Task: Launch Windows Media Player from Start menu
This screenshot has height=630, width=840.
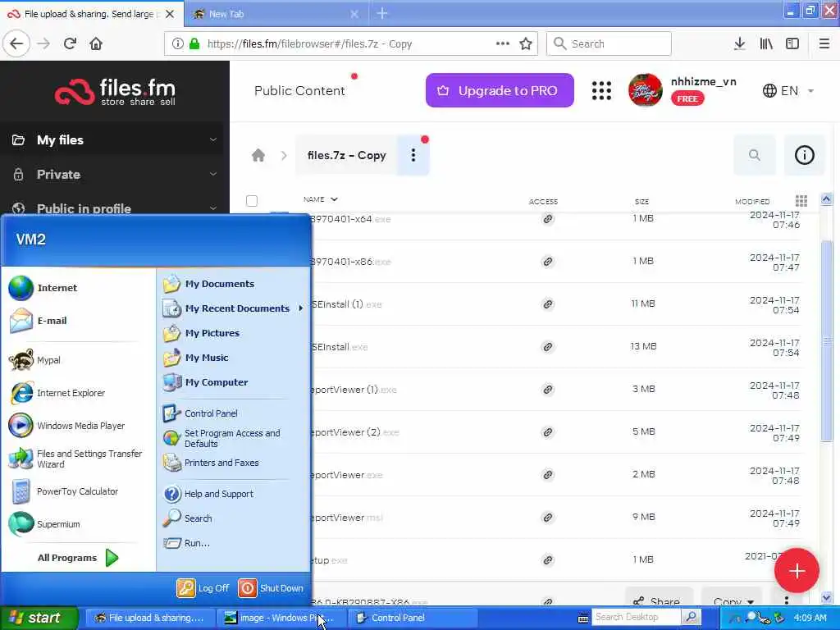Action: click(67, 426)
